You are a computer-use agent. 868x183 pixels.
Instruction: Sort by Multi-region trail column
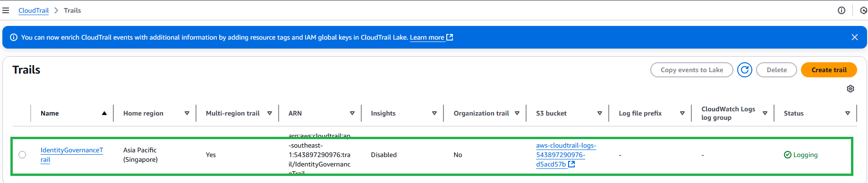(270, 113)
